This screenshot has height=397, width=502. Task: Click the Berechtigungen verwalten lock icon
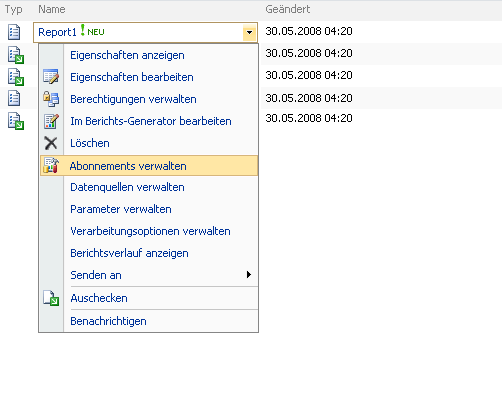point(51,99)
